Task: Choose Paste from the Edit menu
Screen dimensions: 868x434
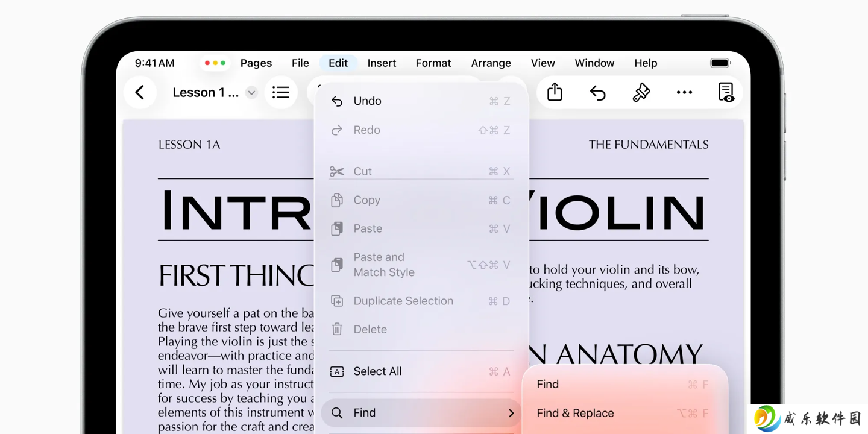Action: (x=421, y=228)
